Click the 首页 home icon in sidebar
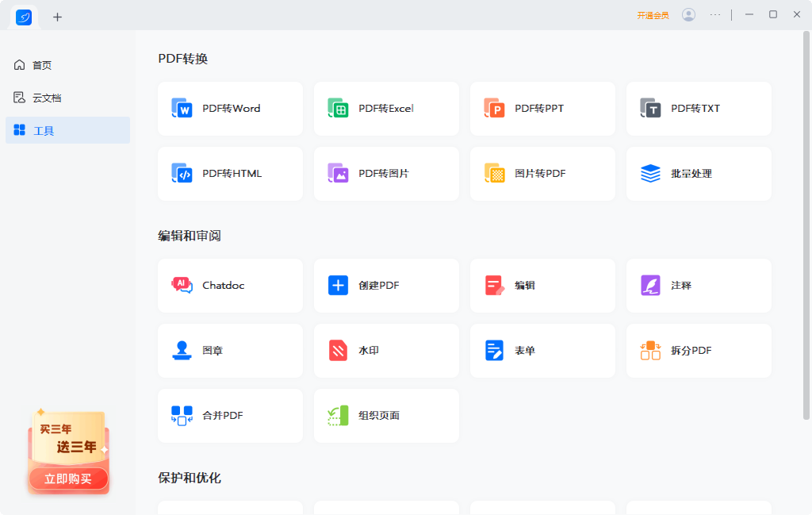Image resolution: width=812 pixels, height=515 pixels. (x=19, y=65)
